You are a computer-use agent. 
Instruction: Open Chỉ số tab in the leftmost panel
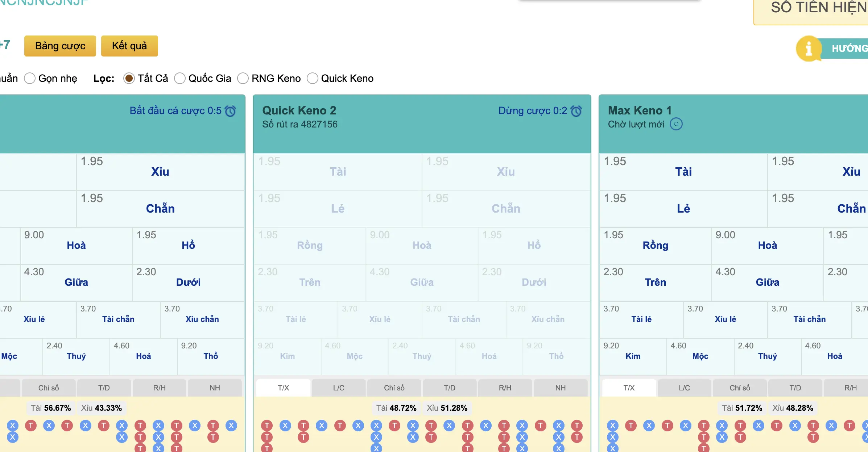[x=49, y=388]
